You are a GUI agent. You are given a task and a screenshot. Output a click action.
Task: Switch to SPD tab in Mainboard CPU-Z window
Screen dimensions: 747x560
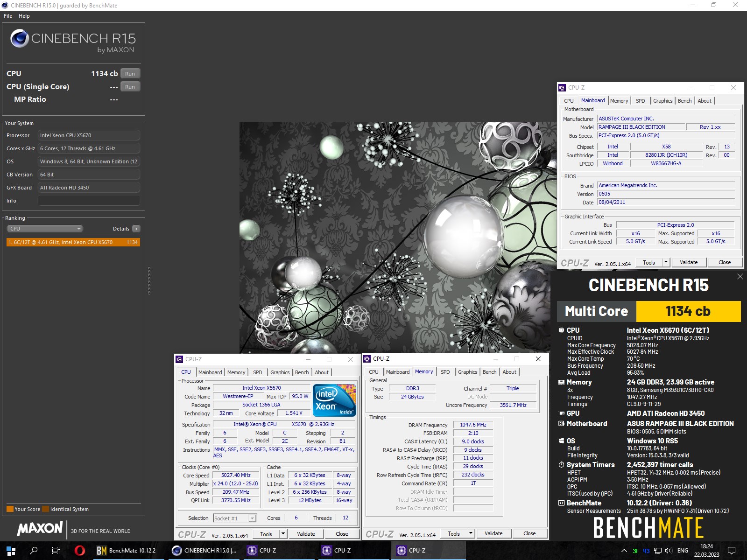pyautogui.click(x=641, y=101)
